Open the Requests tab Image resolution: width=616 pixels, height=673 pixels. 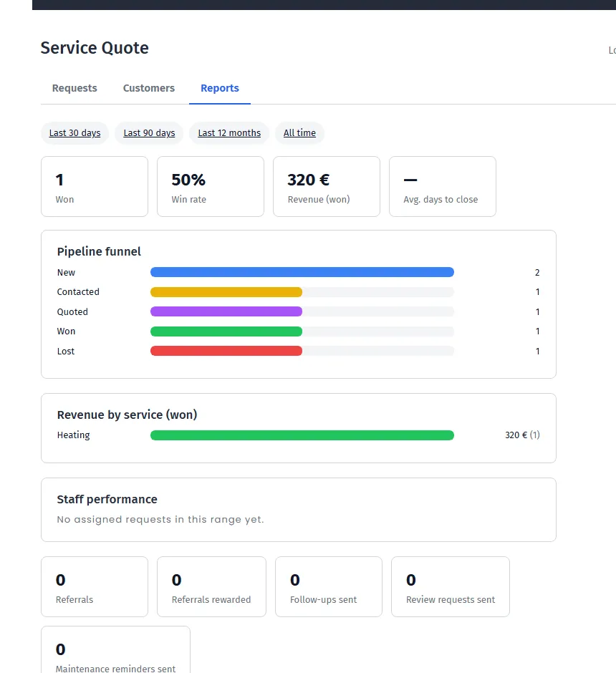coord(74,88)
